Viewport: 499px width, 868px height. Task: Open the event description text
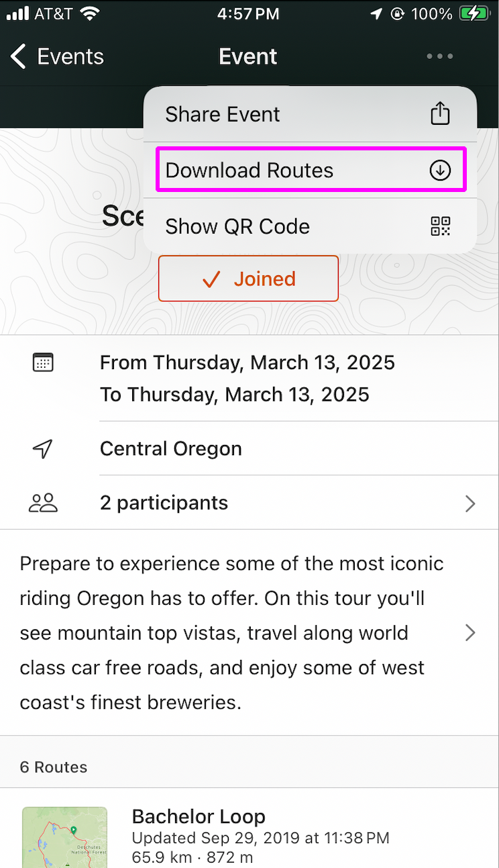tap(232, 632)
